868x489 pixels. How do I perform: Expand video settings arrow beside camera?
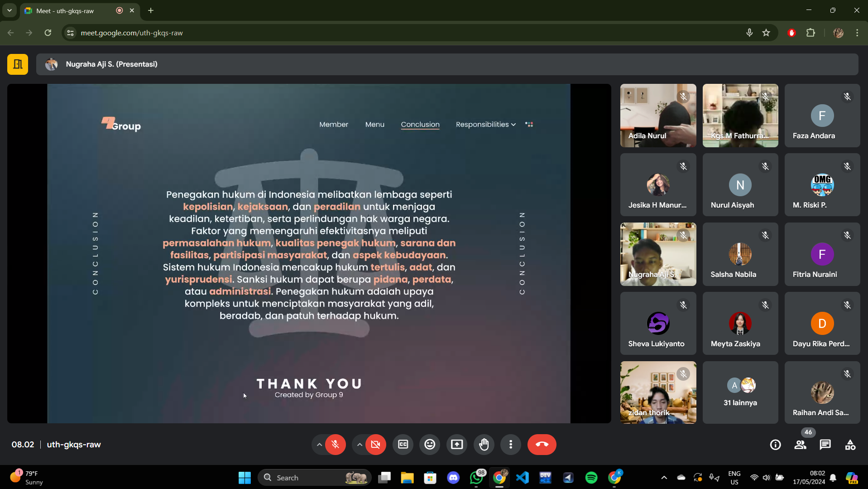[x=360, y=445]
